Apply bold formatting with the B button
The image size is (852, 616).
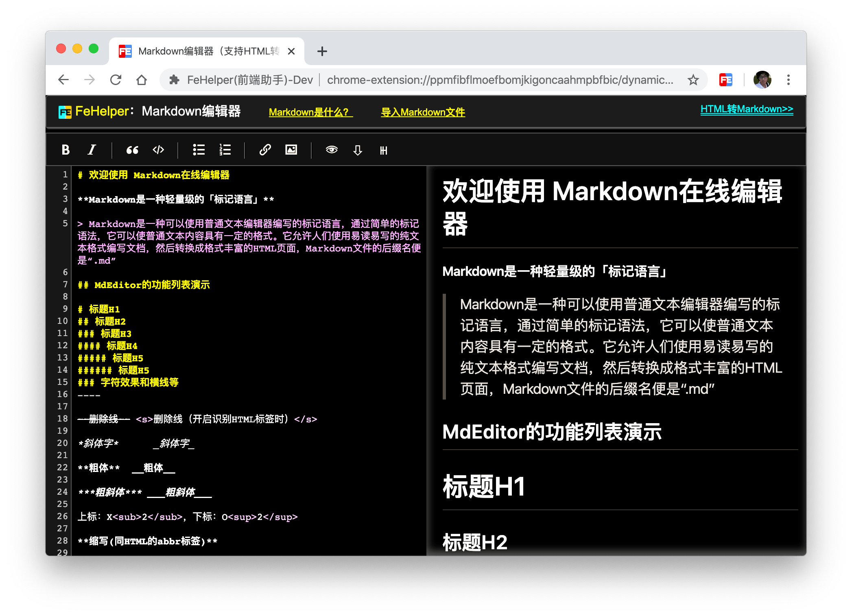(x=66, y=150)
